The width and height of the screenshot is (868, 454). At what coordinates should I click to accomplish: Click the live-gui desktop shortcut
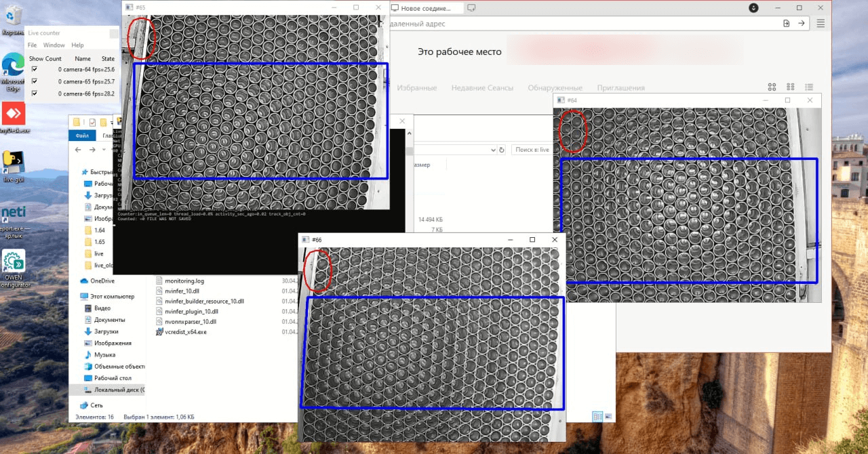coord(13,163)
